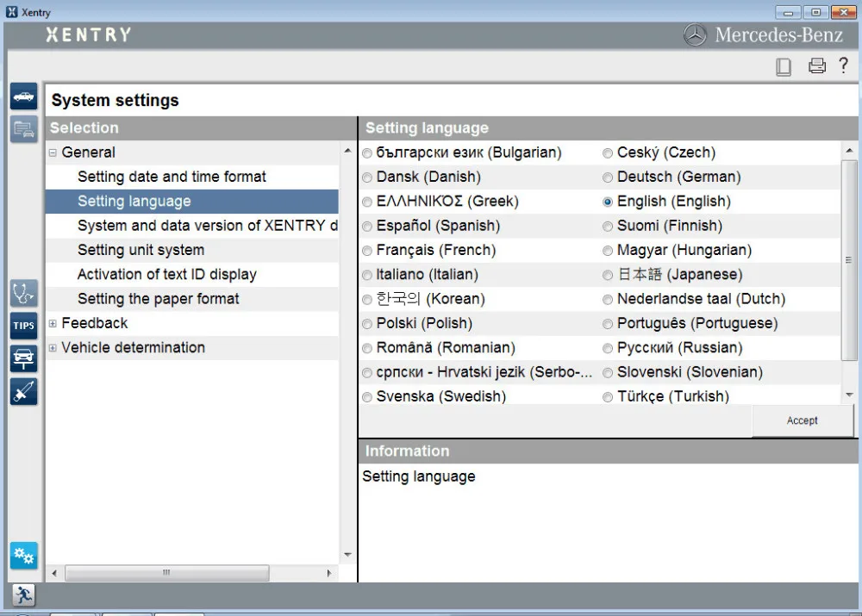This screenshot has height=616, width=862.
Task: Open the vehicle selection sidebar icon
Action: tap(23, 96)
